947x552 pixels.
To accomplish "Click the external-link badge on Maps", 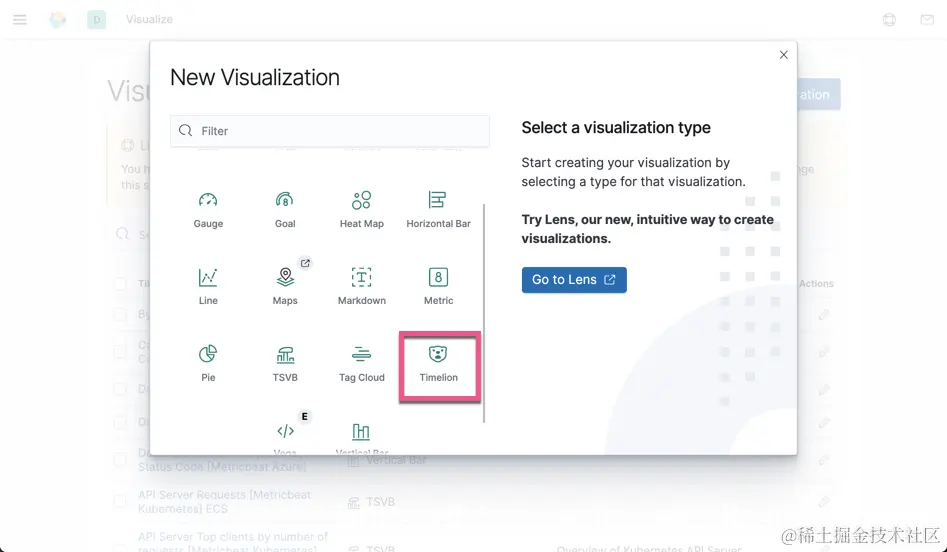I will click(305, 263).
